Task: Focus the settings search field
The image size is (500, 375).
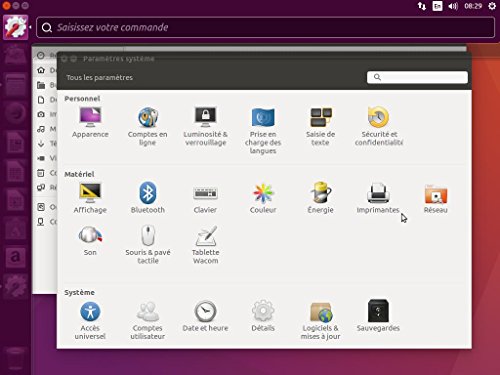Action: [417, 77]
